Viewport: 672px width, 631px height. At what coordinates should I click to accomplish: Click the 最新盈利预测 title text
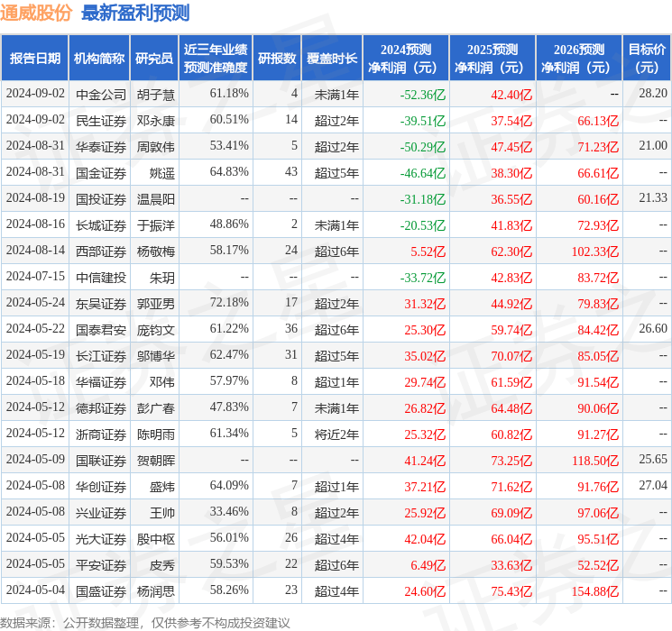[135, 13]
